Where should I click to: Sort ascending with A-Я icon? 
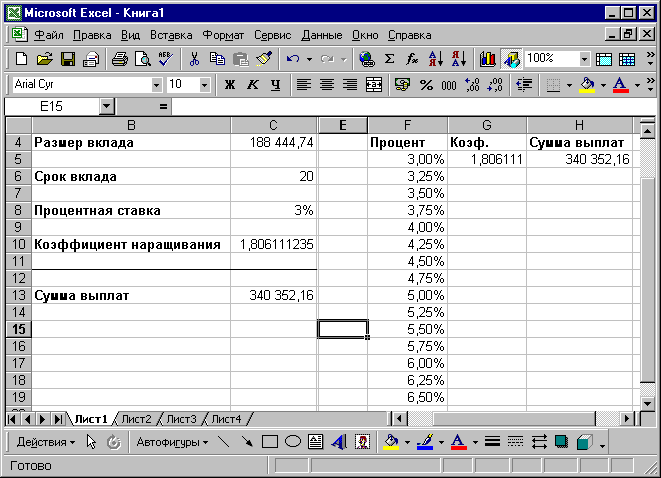click(x=435, y=59)
